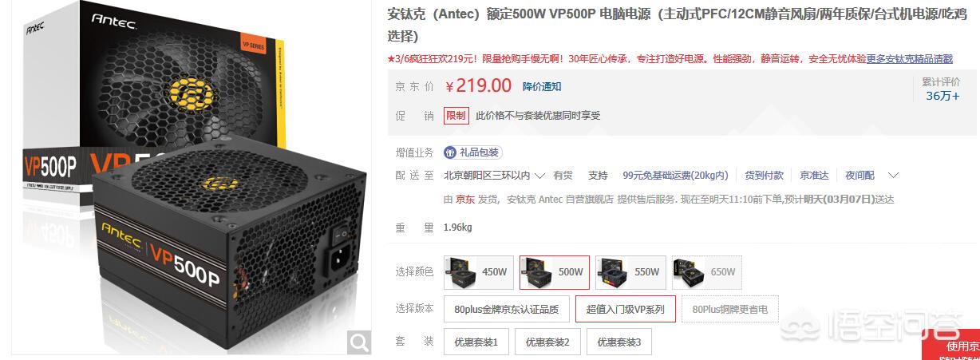
Task: Choose the 超值入门级VP系列 version
Action: click(626, 309)
